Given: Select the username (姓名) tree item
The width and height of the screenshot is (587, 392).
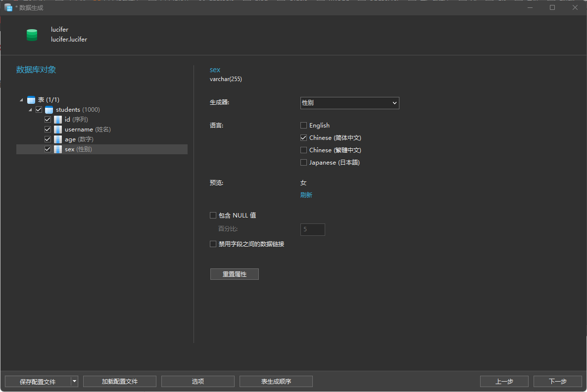Looking at the screenshot, I should (x=88, y=130).
